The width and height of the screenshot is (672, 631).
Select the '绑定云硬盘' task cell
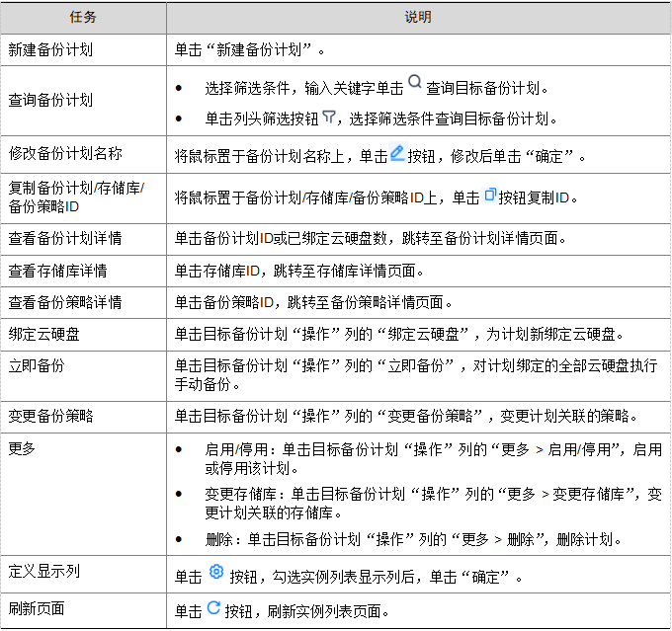83,334
